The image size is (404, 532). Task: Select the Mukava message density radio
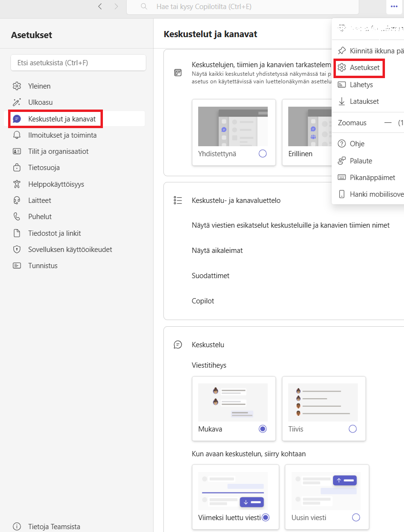click(263, 429)
